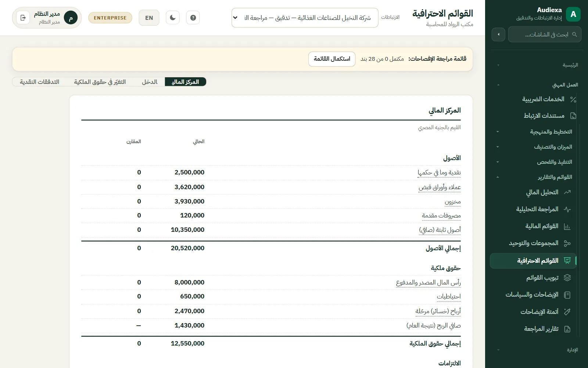Collapse the sidebar with the arrow button

[x=498, y=34]
